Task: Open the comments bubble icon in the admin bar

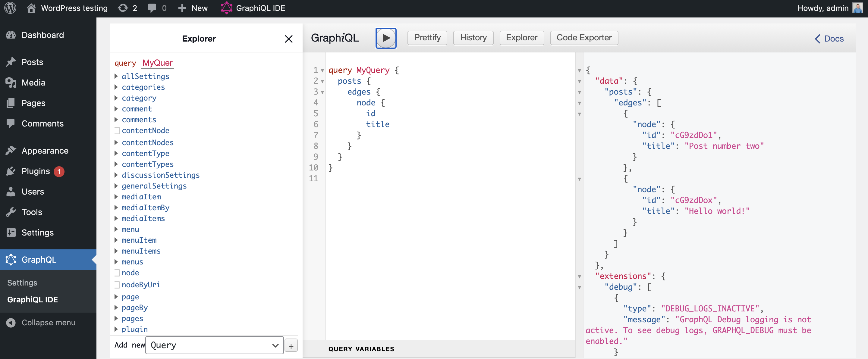Action: tap(152, 8)
